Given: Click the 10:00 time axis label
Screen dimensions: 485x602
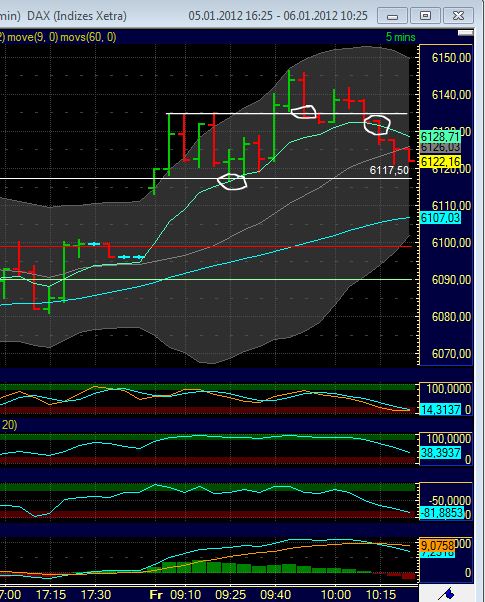Looking at the screenshot, I should click(x=336, y=595).
